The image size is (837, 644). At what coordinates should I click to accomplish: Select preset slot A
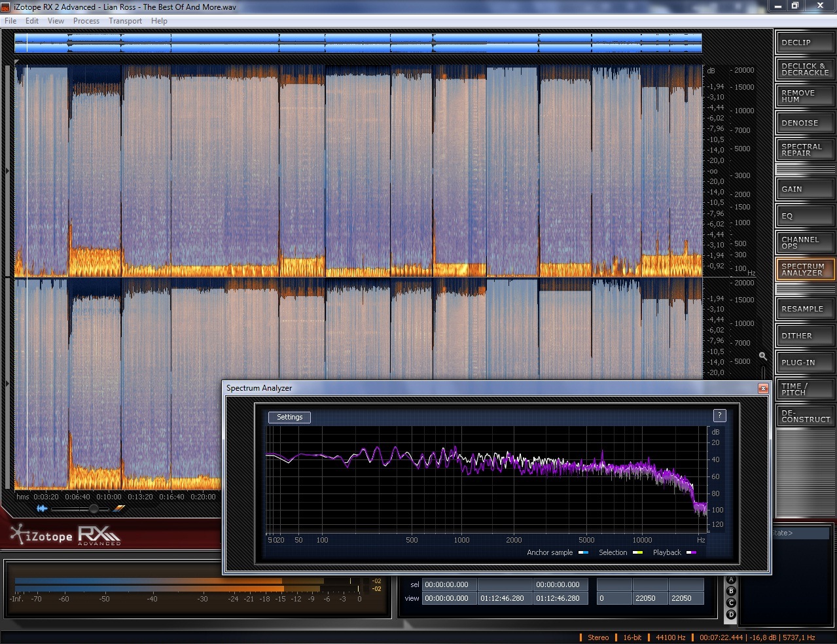click(x=731, y=580)
